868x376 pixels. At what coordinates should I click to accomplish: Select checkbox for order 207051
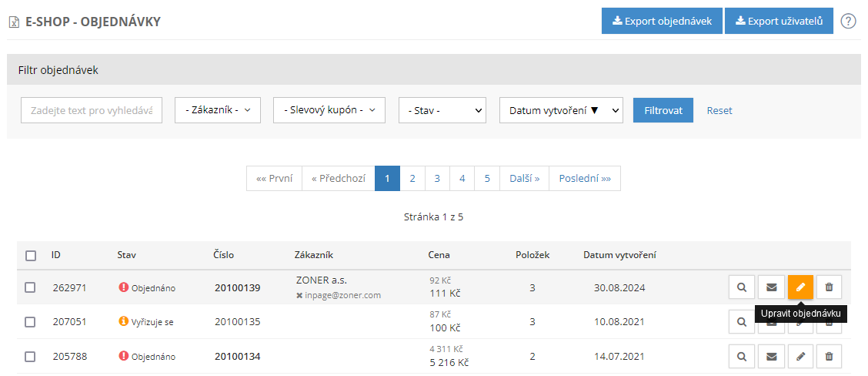click(31, 322)
